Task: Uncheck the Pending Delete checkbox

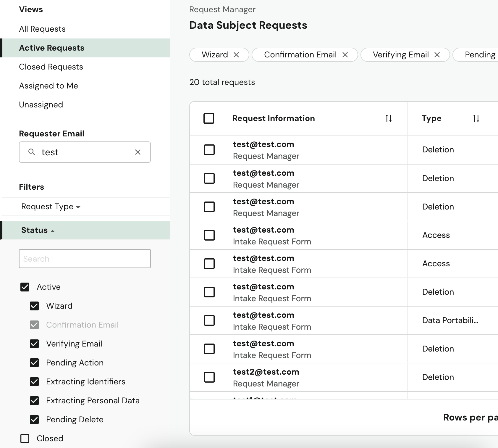Action: coord(34,420)
